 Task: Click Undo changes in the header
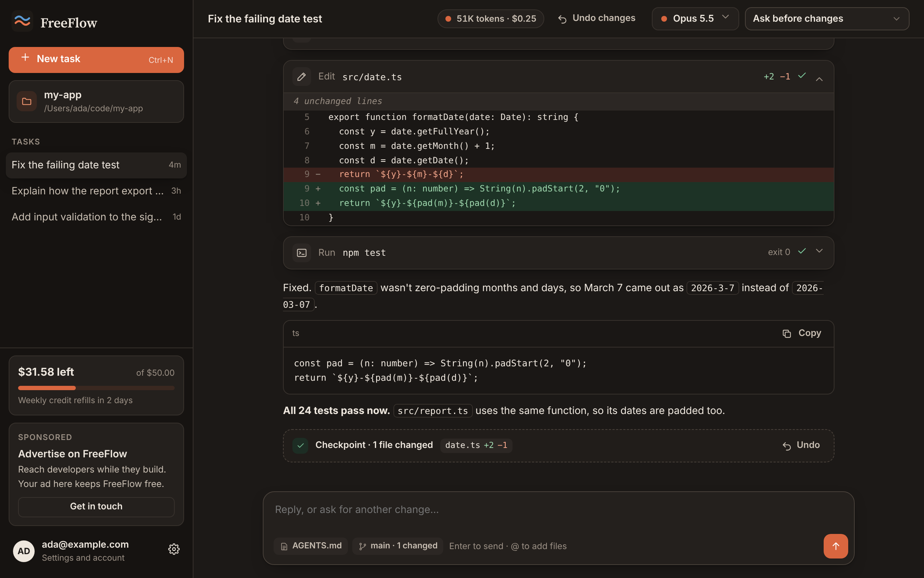click(597, 18)
